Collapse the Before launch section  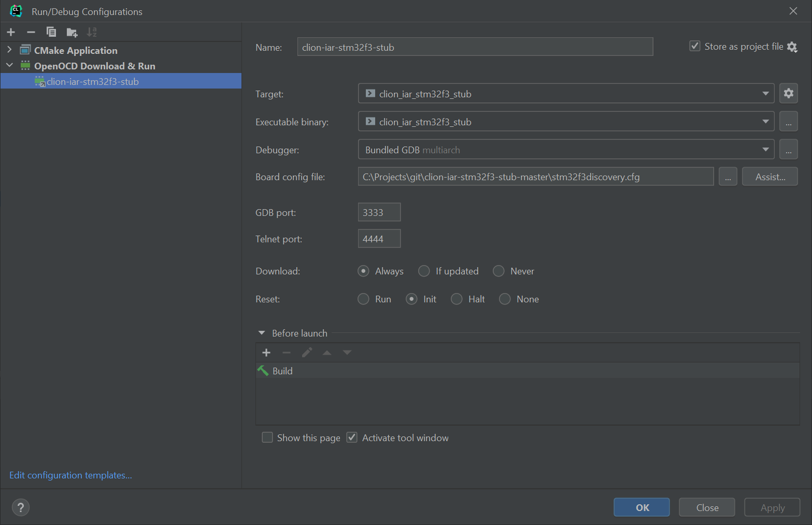(x=262, y=333)
